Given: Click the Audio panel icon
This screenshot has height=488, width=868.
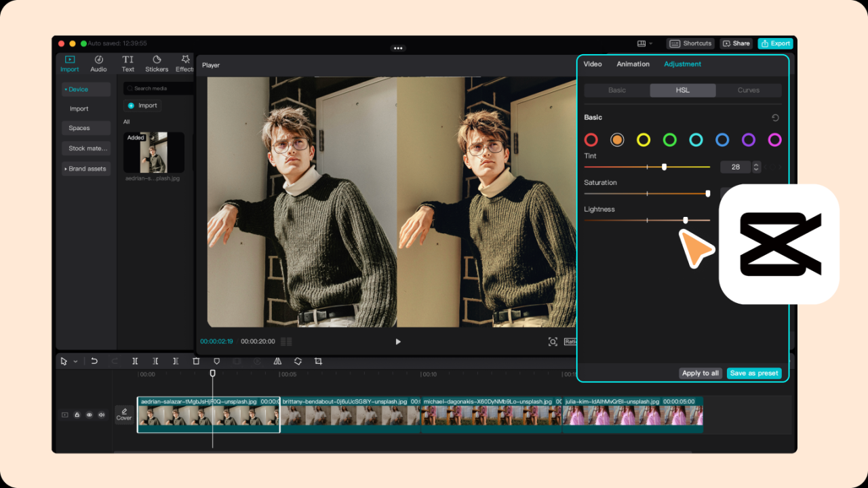Looking at the screenshot, I should 98,63.
